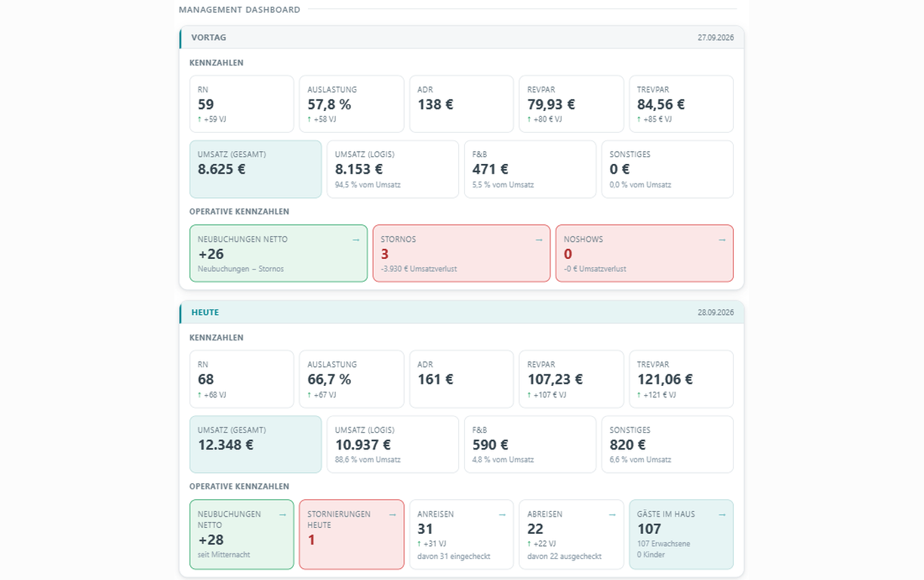Open Umsatz (Logis) card showing 10.937 €
The height and width of the screenshot is (580, 924).
coord(393,444)
